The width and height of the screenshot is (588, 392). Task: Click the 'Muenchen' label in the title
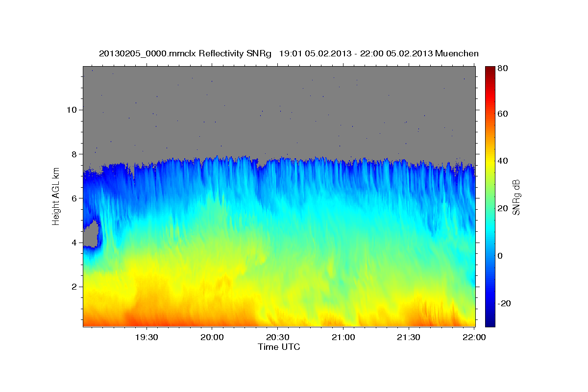click(x=457, y=53)
